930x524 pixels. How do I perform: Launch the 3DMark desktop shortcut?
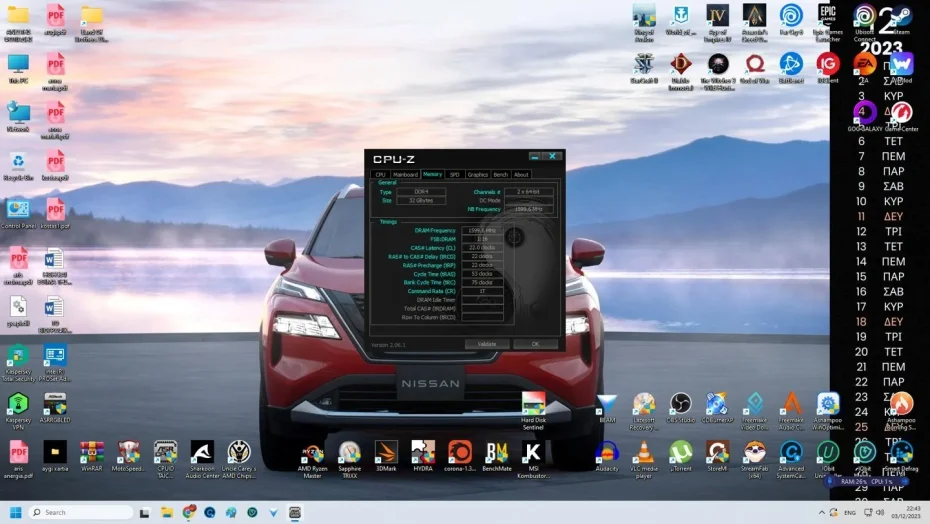pyautogui.click(x=386, y=453)
